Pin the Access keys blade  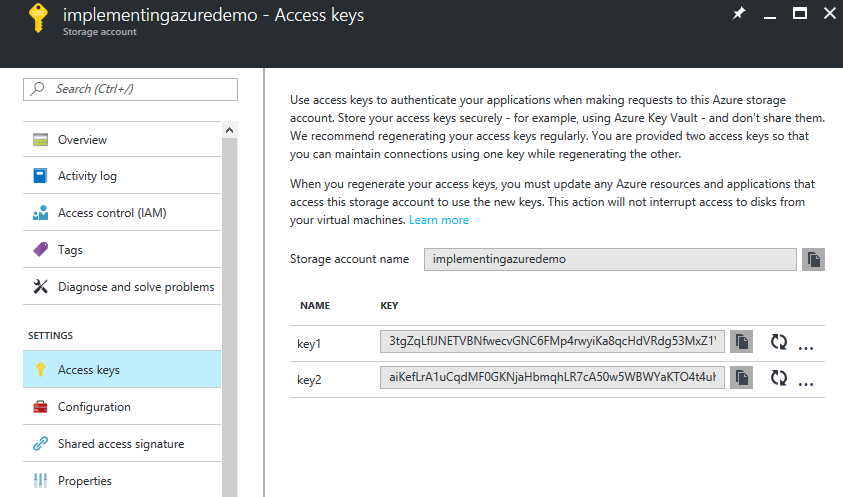(739, 14)
